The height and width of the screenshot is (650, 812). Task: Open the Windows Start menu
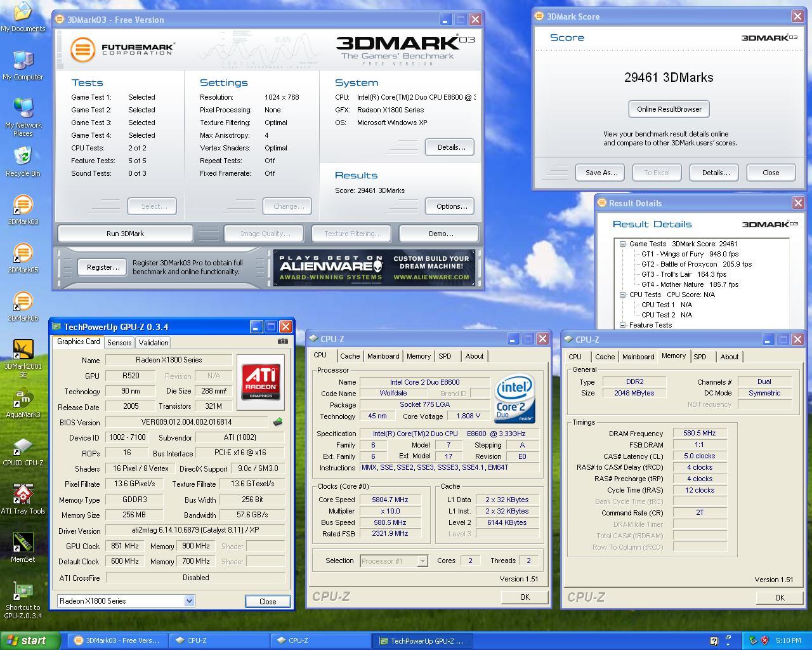[x=30, y=640]
